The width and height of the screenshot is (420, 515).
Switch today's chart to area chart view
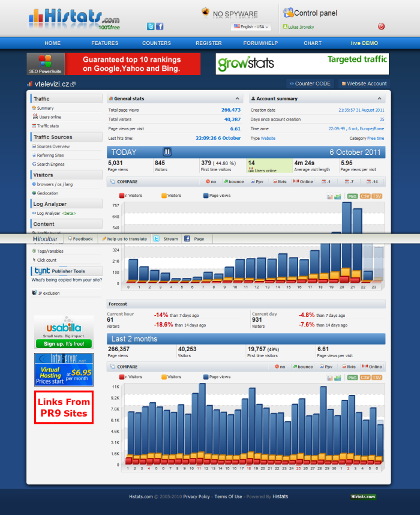[337, 196]
